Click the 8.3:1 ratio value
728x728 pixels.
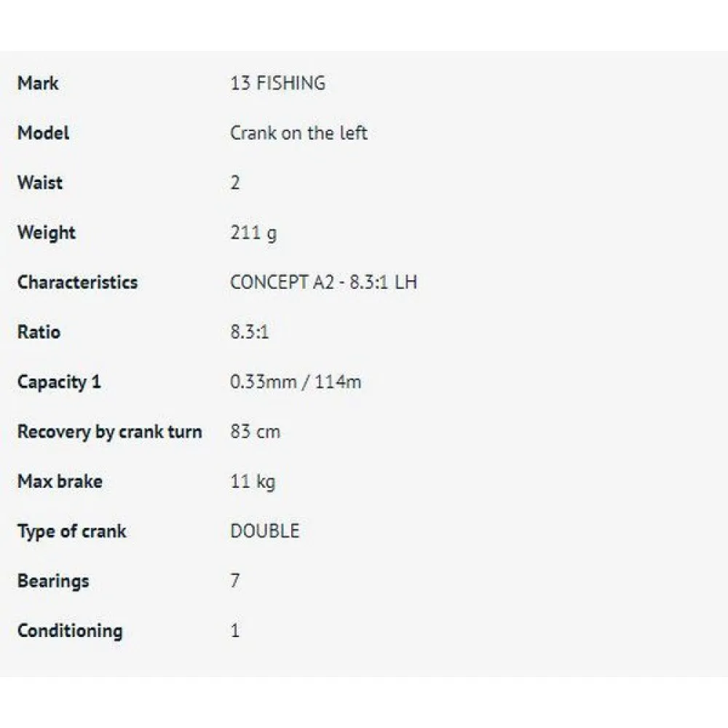(250, 332)
